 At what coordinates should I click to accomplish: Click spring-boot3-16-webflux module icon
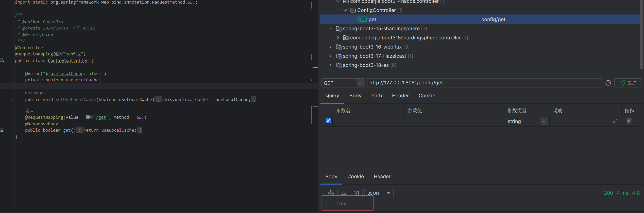pos(339,47)
